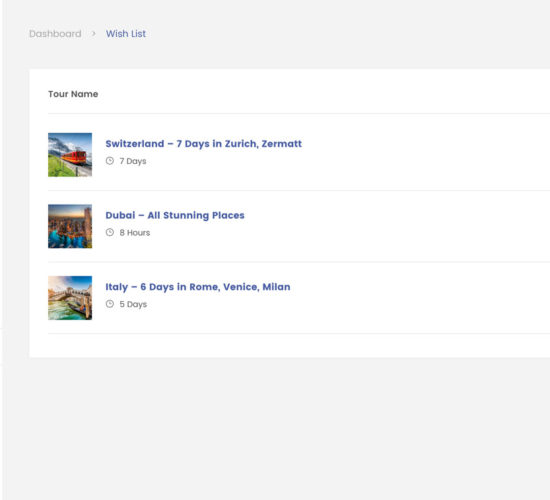
Task: Click the 5 Days duration label
Action: tap(133, 304)
